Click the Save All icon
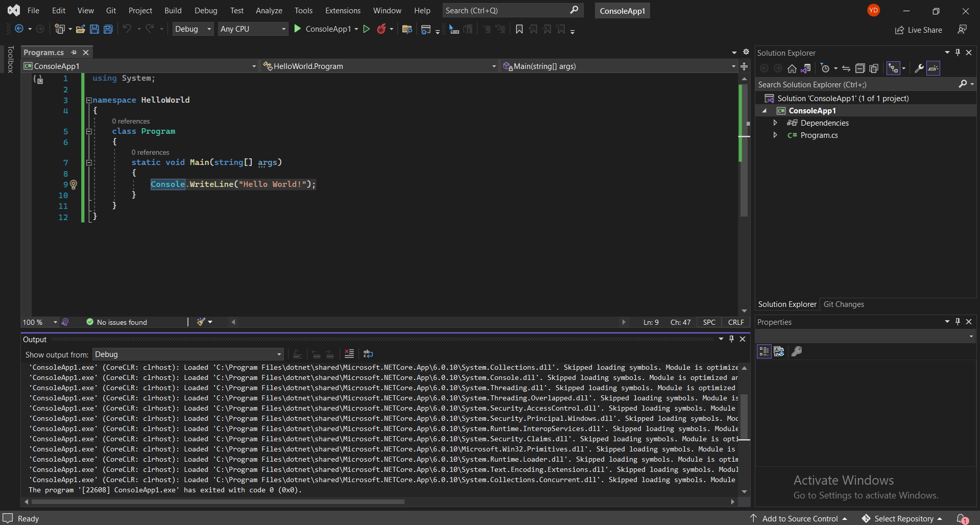980x525 pixels. (x=108, y=29)
